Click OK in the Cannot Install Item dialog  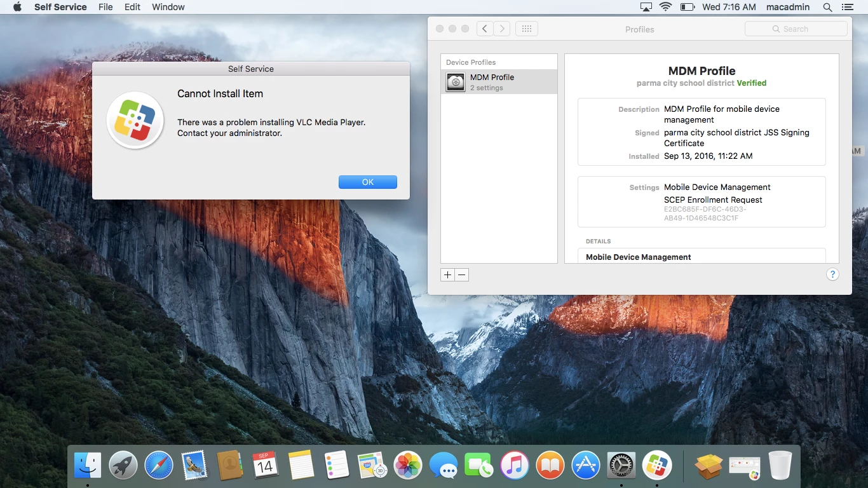pos(368,182)
